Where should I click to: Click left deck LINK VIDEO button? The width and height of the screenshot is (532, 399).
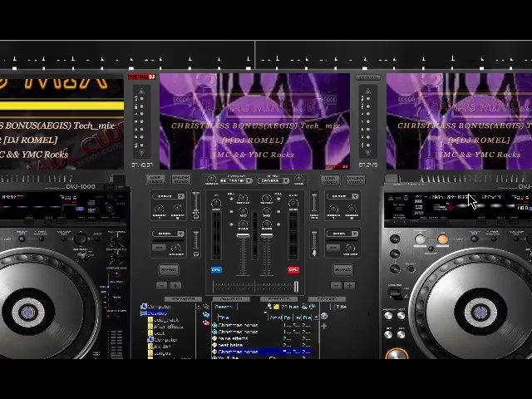(155, 180)
